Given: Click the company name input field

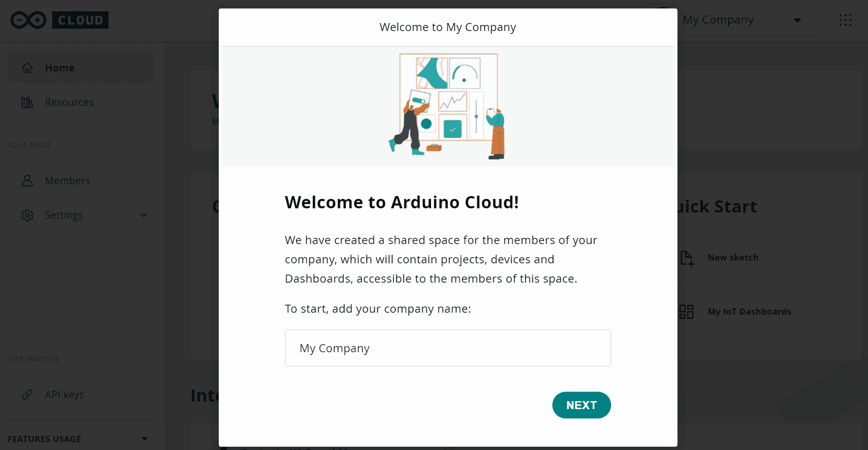Looking at the screenshot, I should (x=447, y=348).
